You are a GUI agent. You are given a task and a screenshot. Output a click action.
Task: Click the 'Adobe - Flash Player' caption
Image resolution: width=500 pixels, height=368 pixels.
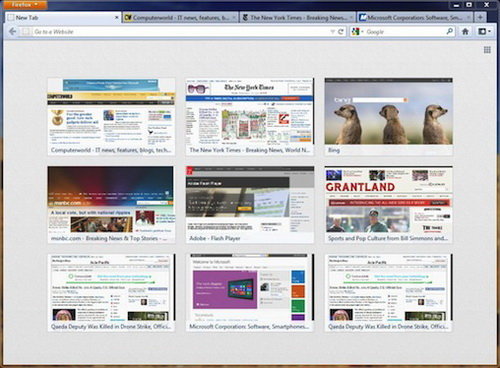[215, 238]
